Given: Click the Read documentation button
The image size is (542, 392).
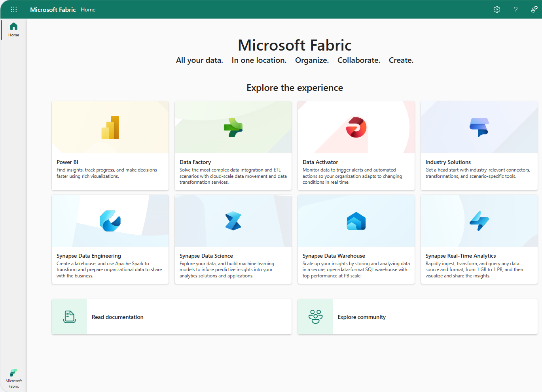Looking at the screenshot, I should pos(172,317).
